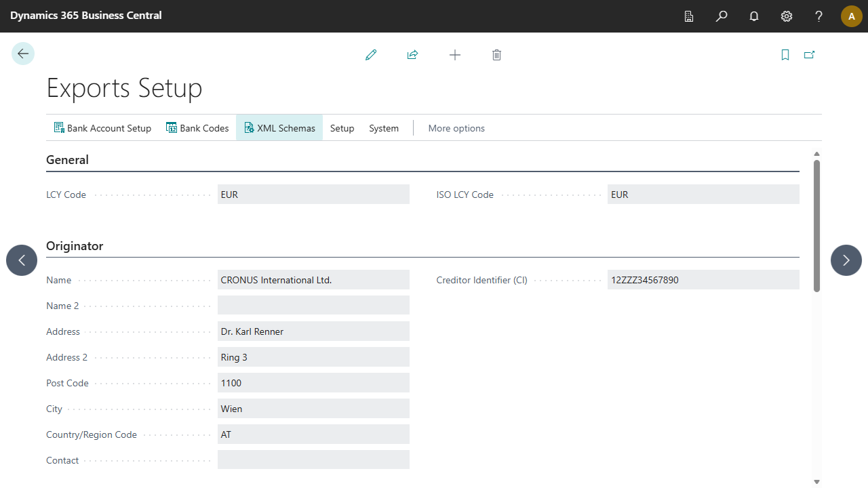
Task: Click the Post Code field 1100
Action: click(313, 383)
